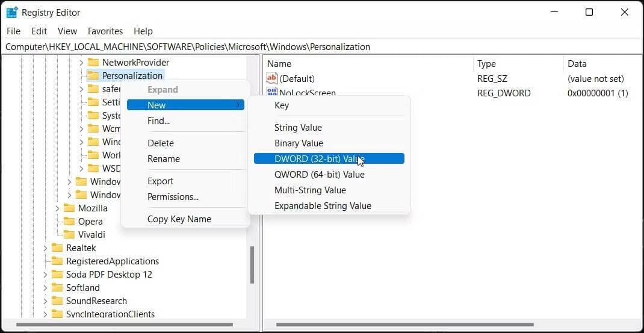The height and width of the screenshot is (333, 644).
Task: Click the tree pane horizontal scrollbar
Action: click(x=125, y=325)
